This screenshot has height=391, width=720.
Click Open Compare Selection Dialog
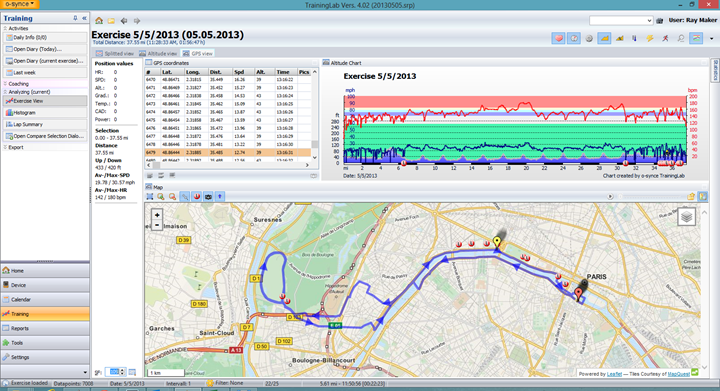click(45, 136)
